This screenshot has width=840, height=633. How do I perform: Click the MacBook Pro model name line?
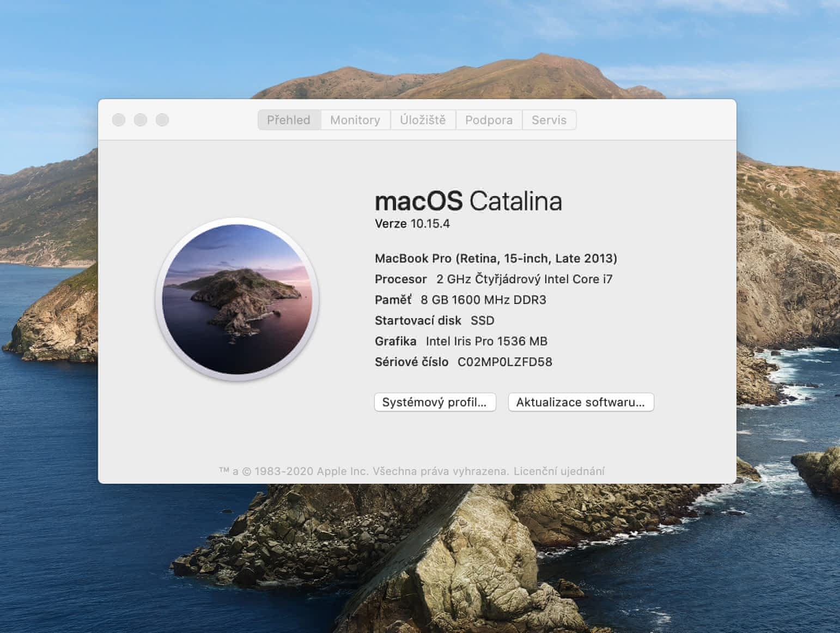(x=496, y=258)
